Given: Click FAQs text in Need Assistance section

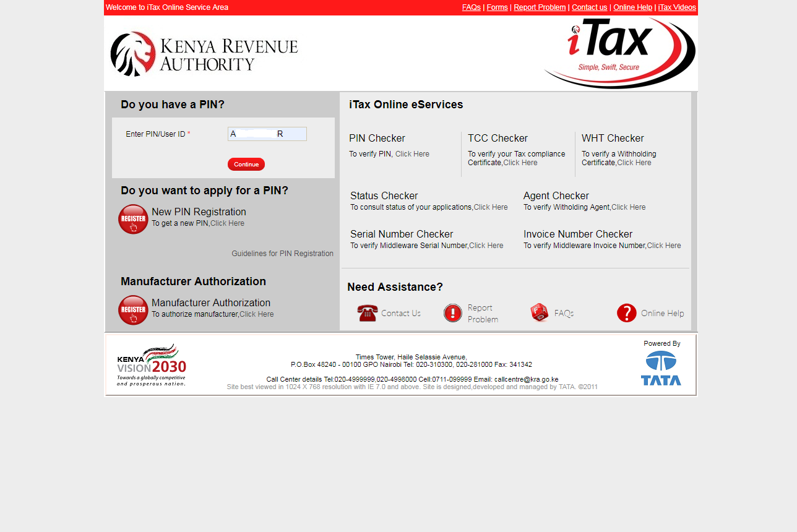Looking at the screenshot, I should (564, 313).
